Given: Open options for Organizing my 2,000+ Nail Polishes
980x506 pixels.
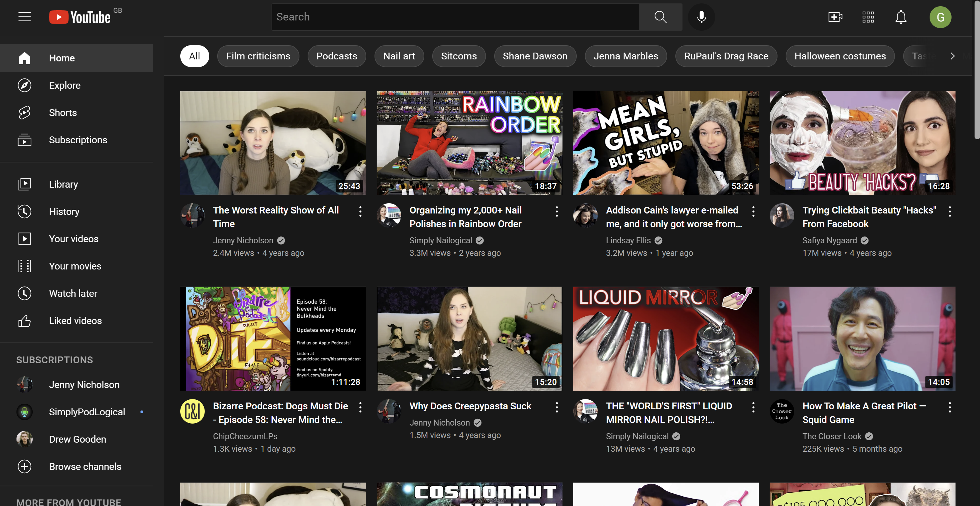Looking at the screenshot, I should 557,211.
